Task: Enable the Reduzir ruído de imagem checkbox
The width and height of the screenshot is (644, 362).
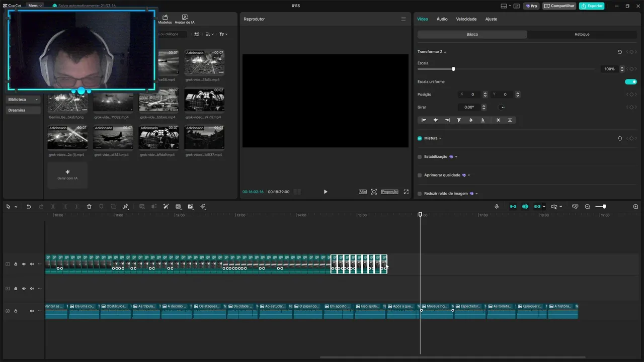Action: pyautogui.click(x=420, y=194)
